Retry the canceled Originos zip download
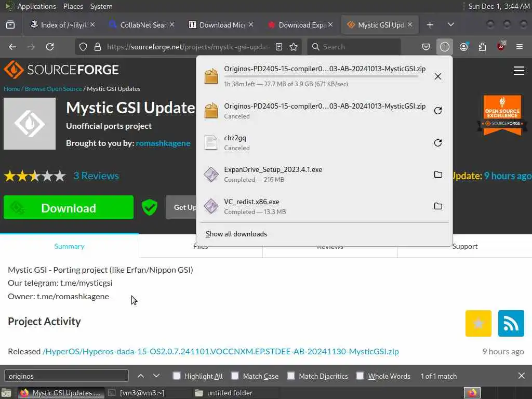This screenshot has height=399, width=532. click(x=437, y=111)
